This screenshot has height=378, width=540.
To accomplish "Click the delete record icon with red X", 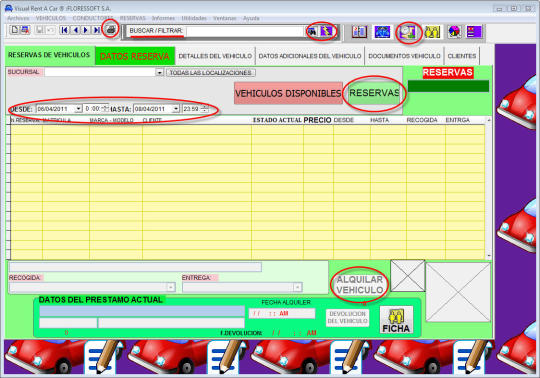I will (x=25, y=30).
